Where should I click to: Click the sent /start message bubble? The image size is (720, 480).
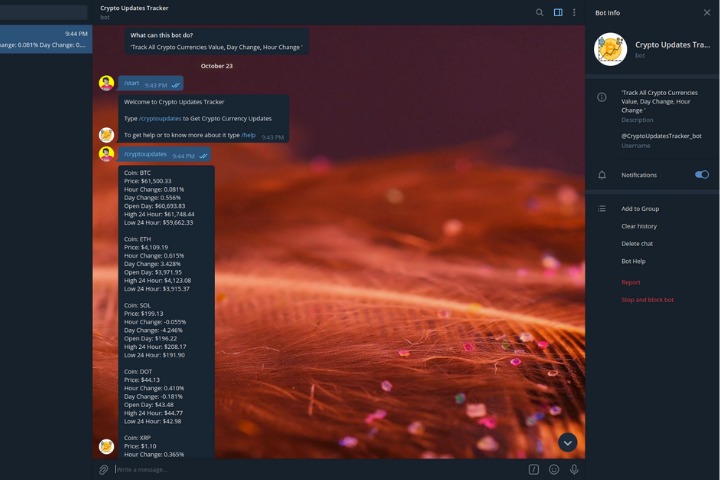point(151,84)
